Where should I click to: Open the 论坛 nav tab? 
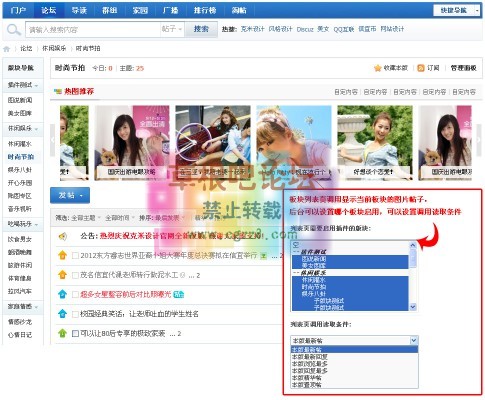[x=49, y=10]
